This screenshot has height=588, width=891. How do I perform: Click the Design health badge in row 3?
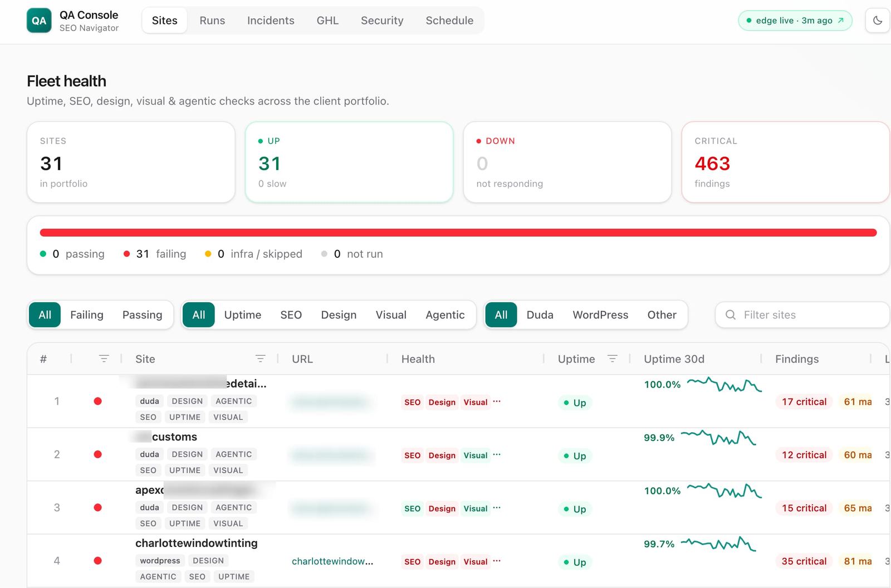coord(442,508)
